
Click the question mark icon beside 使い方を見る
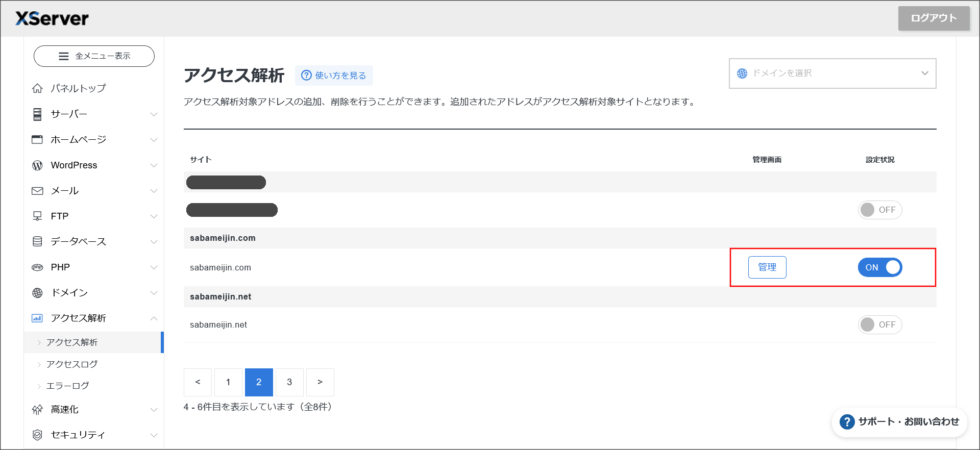[306, 76]
